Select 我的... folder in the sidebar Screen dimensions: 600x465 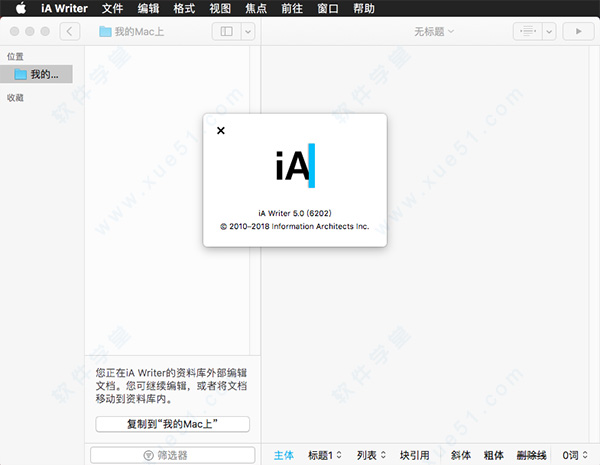[x=36, y=74]
